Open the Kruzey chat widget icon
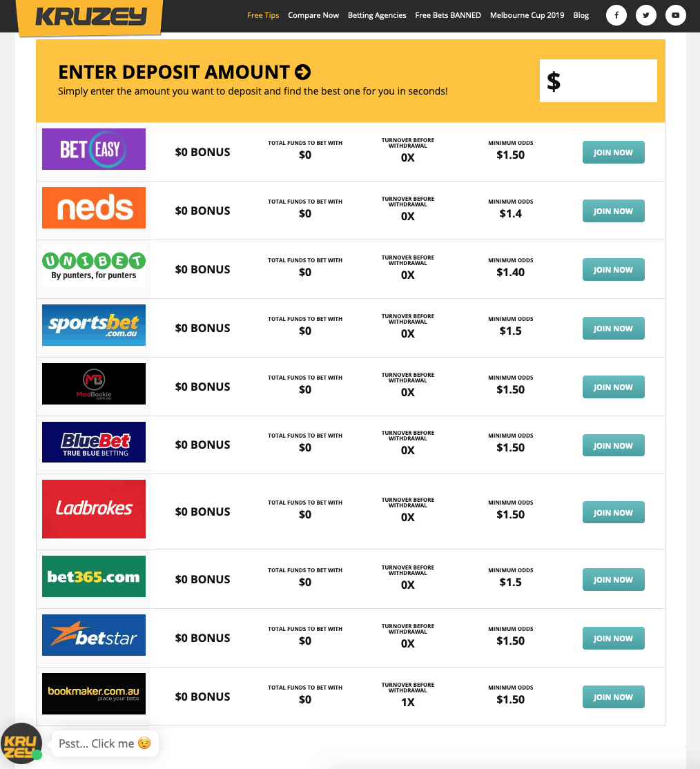 click(x=21, y=743)
